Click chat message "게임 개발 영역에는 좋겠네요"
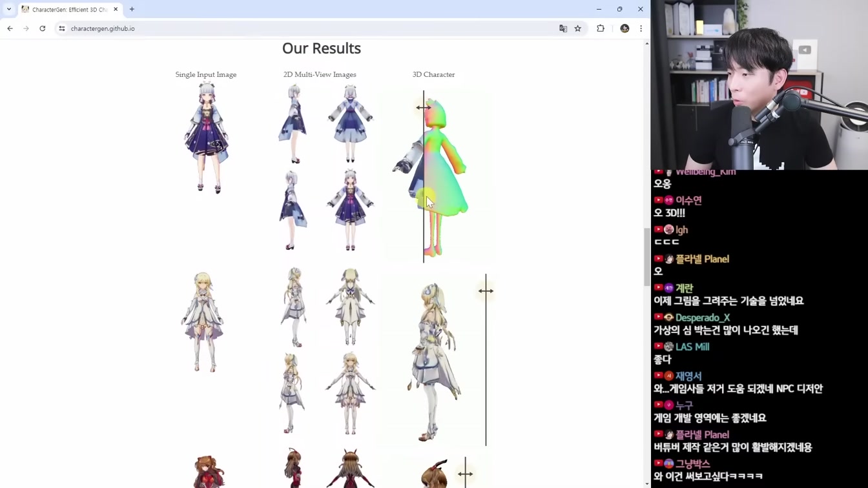The width and height of the screenshot is (868, 488). (x=710, y=418)
